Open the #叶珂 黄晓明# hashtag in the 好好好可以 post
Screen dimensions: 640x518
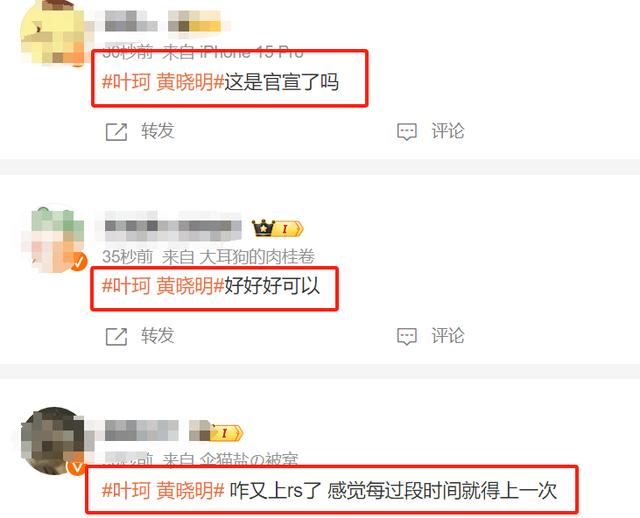[163, 285]
